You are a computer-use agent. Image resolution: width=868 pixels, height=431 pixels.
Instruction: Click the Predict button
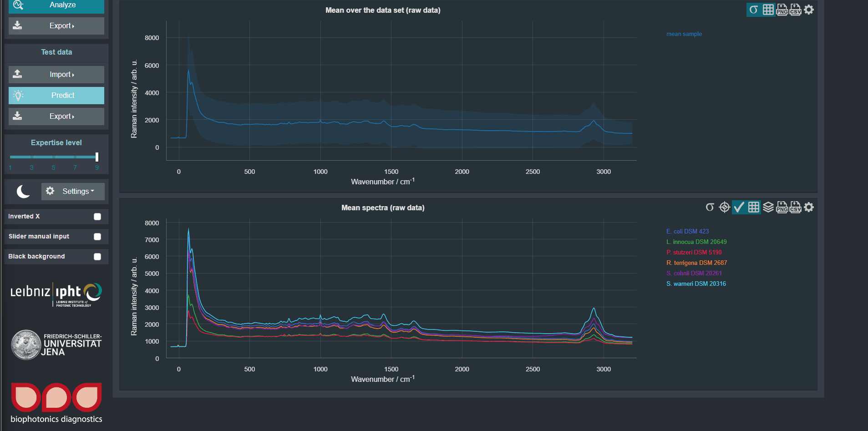click(x=56, y=96)
